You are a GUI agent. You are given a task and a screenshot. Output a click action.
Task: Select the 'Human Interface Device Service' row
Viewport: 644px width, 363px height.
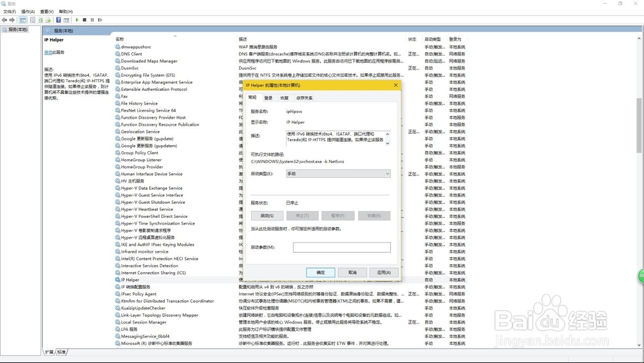291,174
